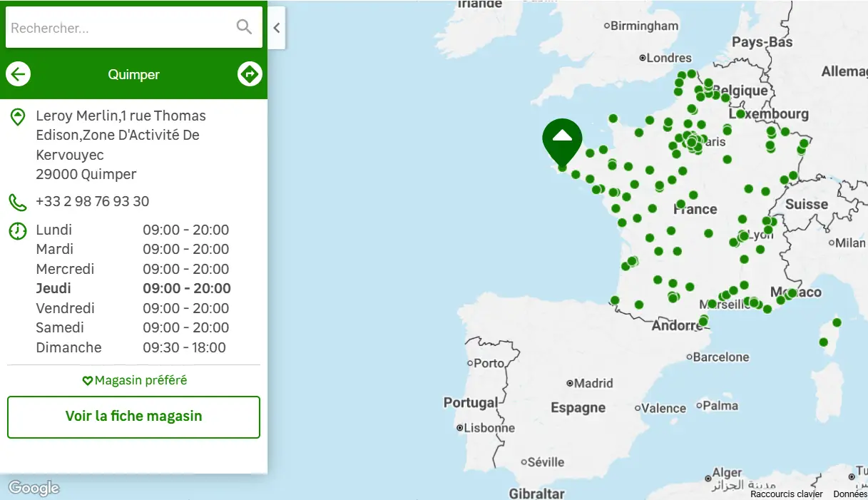
Task: Click the clock icon next to opening hours
Action: (x=17, y=230)
